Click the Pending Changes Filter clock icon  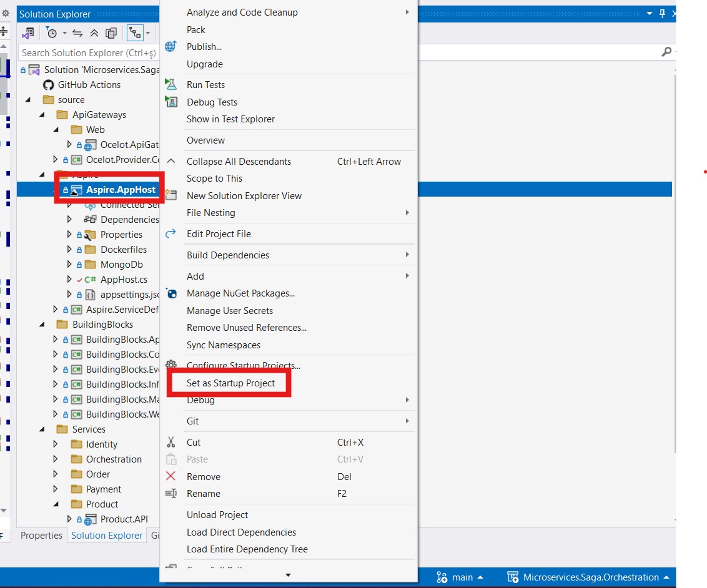point(51,33)
